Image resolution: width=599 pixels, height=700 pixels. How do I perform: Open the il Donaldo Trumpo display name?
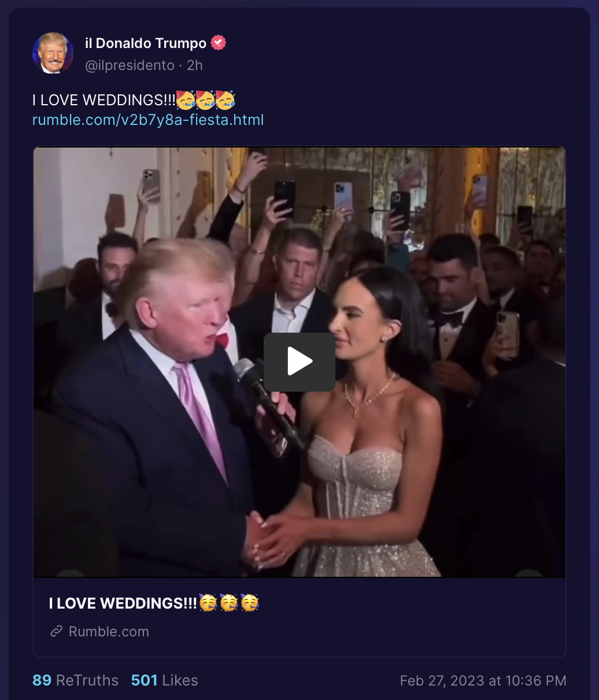pyautogui.click(x=146, y=43)
